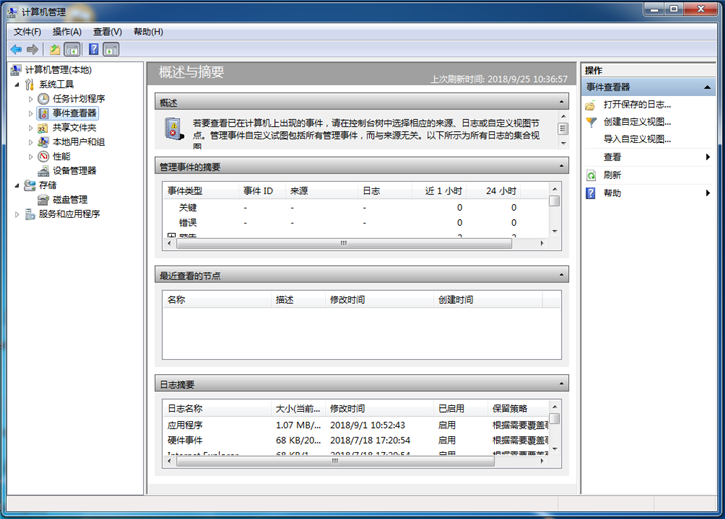Click 导入自定义视图 in actions pane
725x519 pixels.
(x=637, y=139)
